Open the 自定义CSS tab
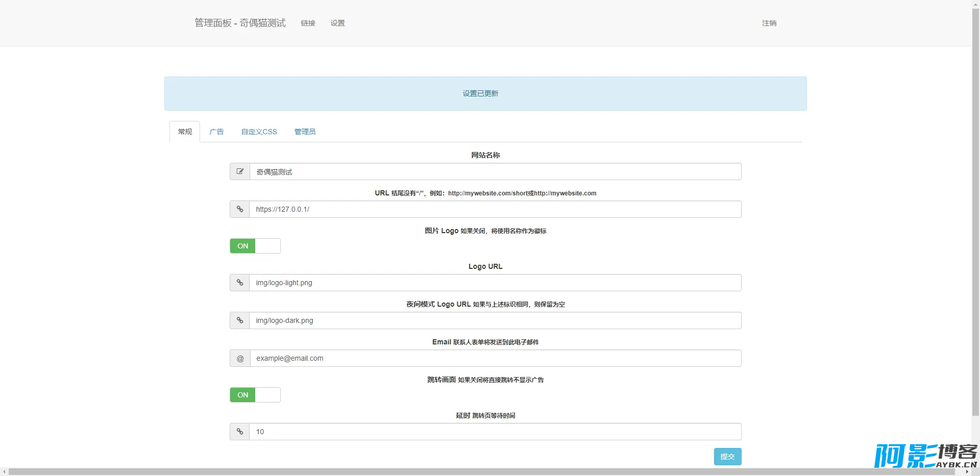The width and height of the screenshot is (980, 476). click(259, 132)
